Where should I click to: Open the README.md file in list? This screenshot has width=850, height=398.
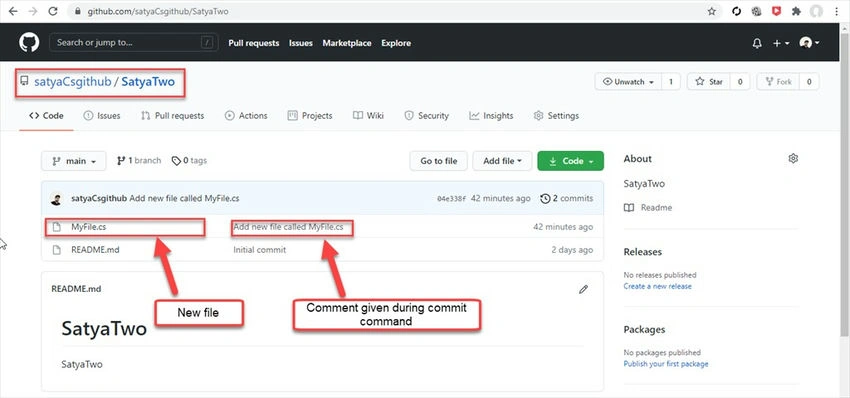click(x=95, y=250)
